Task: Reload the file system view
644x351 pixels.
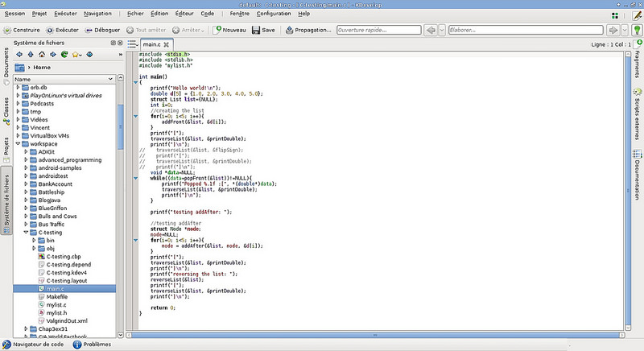Action: pos(64,55)
